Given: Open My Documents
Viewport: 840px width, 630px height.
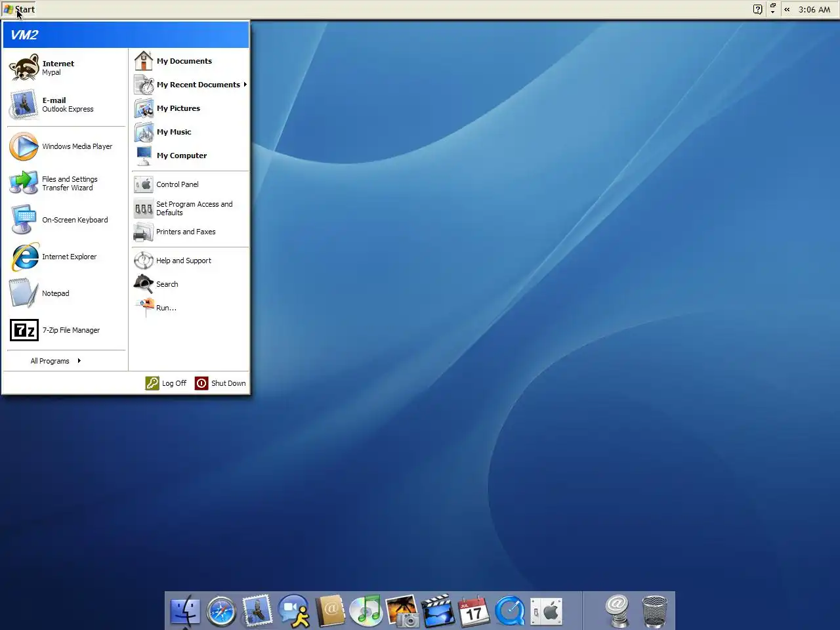Looking at the screenshot, I should 190,61.
